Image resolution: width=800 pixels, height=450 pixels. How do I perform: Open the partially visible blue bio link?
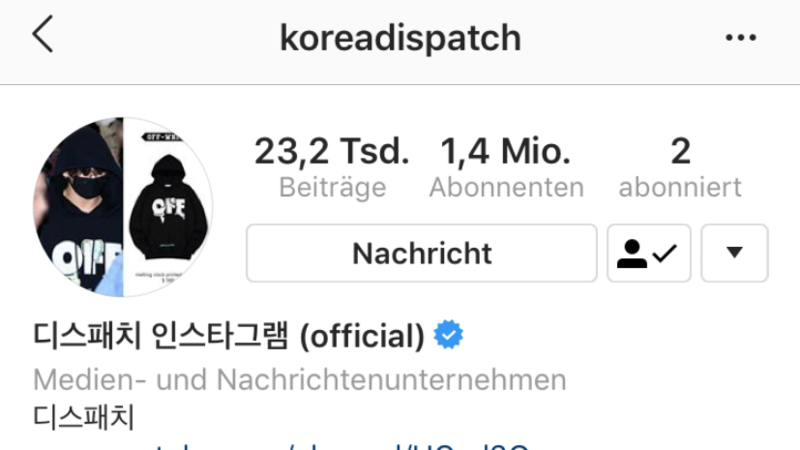tap(342, 446)
